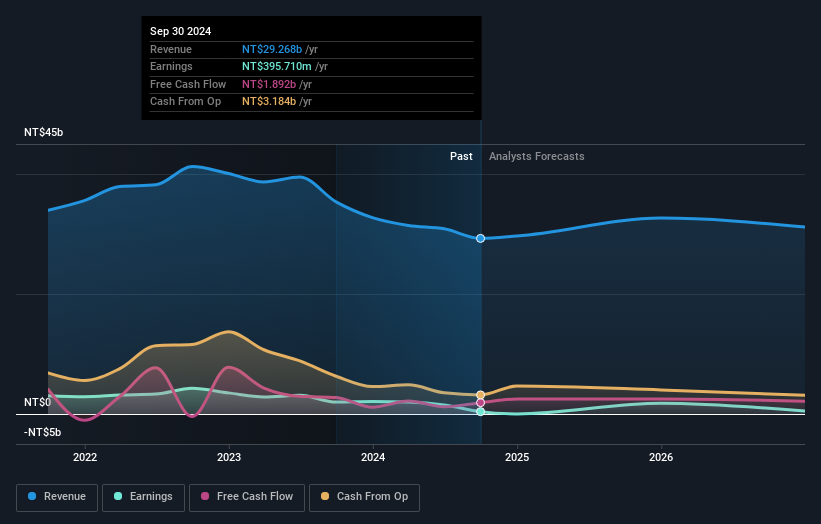
Task: Toggle the Earnings legend button
Action: coord(143,497)
